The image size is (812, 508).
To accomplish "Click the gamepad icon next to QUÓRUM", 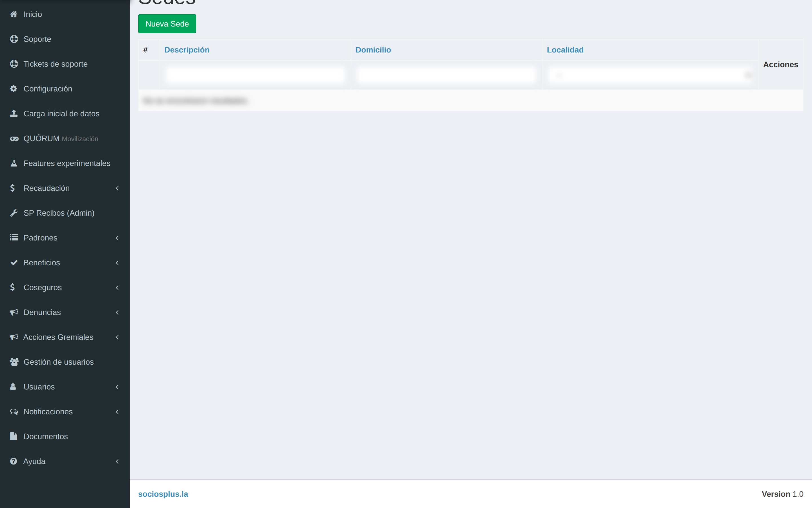I will 14,138.
